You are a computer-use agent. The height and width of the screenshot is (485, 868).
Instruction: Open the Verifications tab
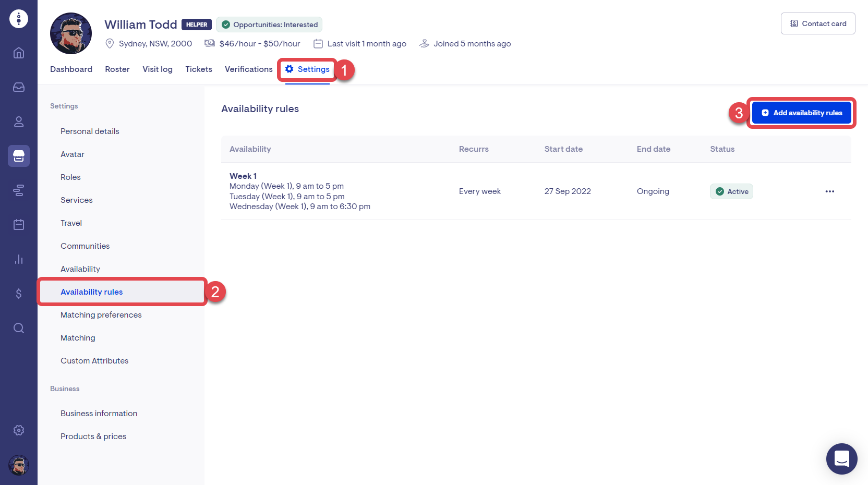(x=248, y=69)
